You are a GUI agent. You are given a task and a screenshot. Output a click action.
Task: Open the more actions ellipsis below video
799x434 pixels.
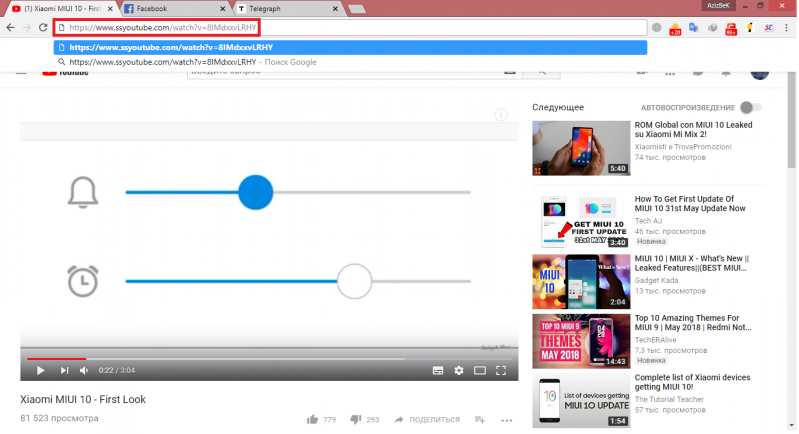pyautogui.click(x=507, y=420)
